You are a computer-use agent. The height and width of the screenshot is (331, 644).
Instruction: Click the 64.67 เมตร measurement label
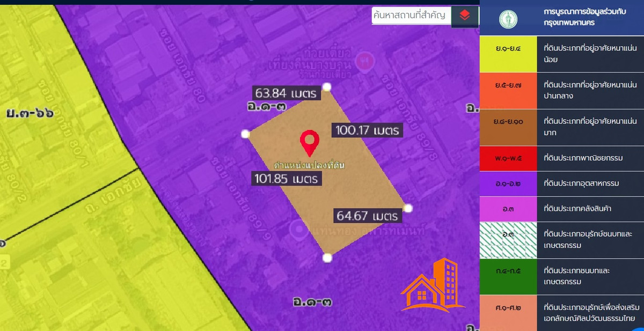(x=368, y=216)
